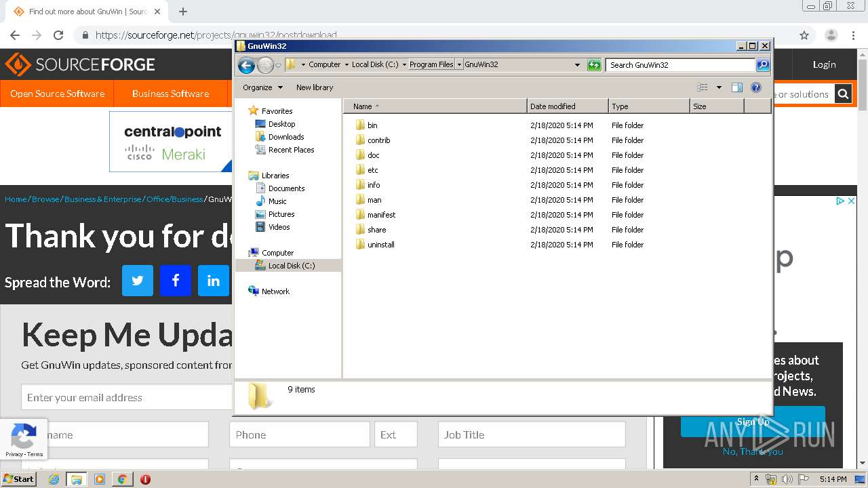
Task: Refresh the GnuWin32 folder view
Action: point(594,65)
